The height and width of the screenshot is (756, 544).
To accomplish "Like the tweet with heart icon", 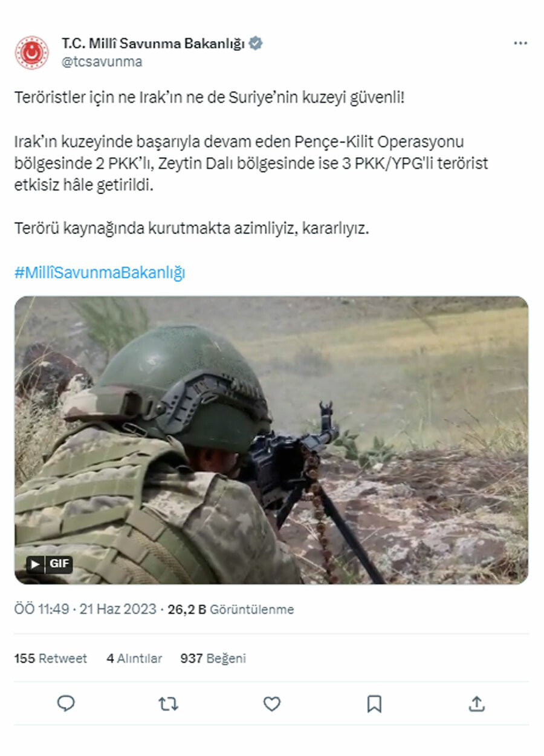I will [x=272, y=703].
